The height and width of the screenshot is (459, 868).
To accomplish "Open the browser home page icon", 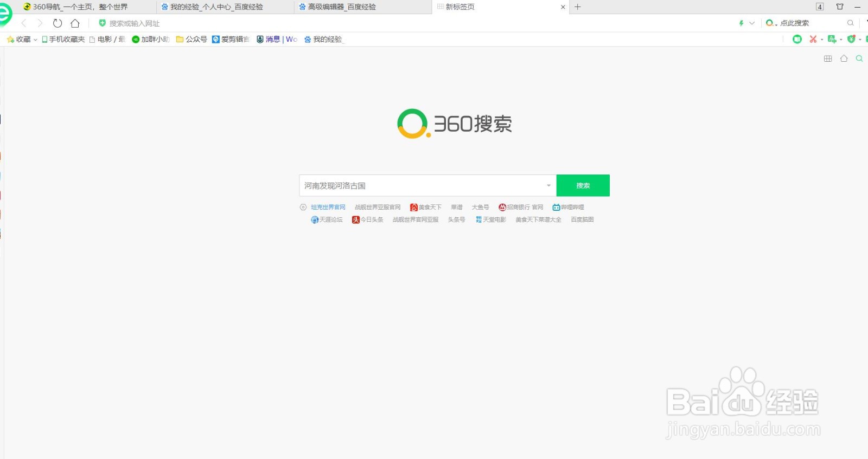I will [x=75, y=23].
